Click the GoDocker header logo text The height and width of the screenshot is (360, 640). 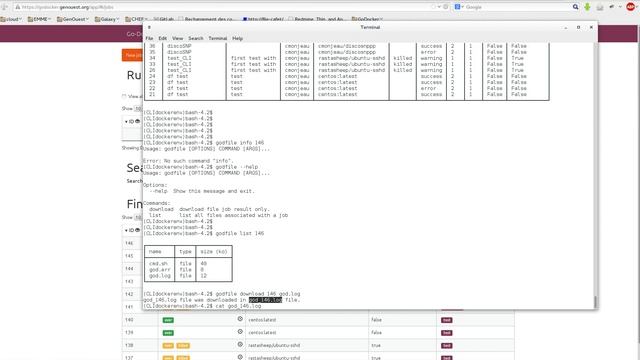pyautogui.click(x=134, y=34)
